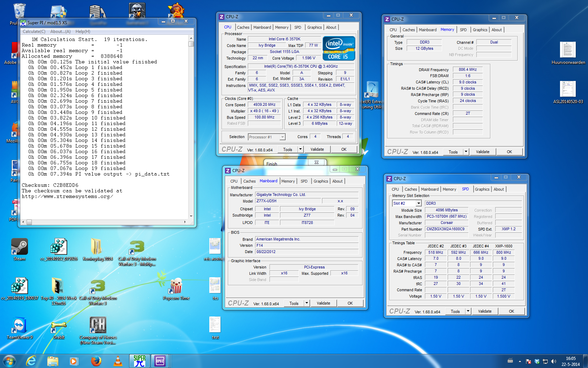Click the Show desktop strip beside the clock
This screenshot has height=368, width=588.
pos(585,361)
